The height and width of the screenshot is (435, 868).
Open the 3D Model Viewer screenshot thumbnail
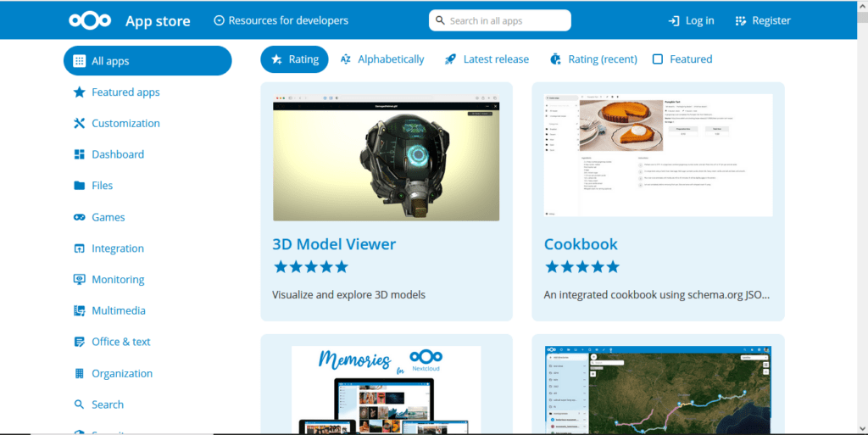coord(386,158)
